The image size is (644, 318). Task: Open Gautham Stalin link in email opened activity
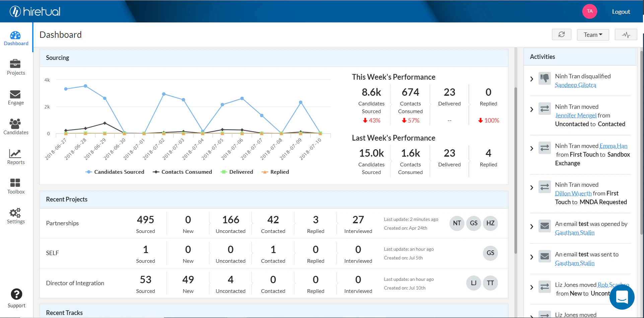(575, 233)
